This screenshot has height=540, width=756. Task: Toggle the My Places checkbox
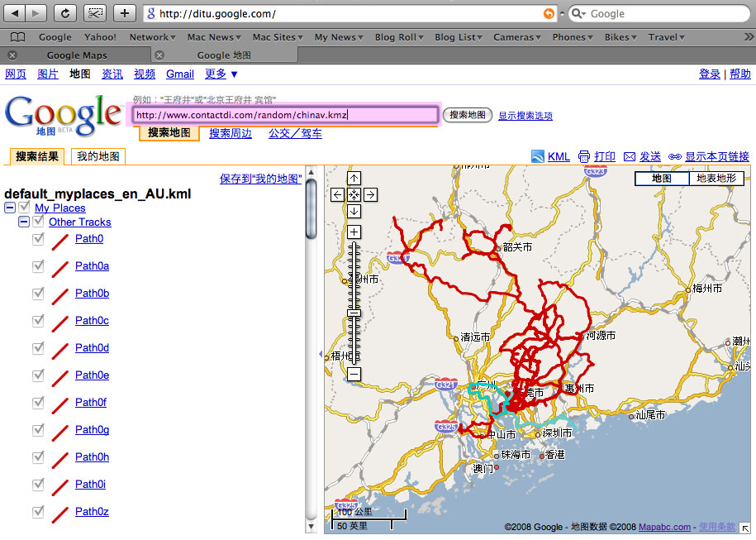(25, 208)
